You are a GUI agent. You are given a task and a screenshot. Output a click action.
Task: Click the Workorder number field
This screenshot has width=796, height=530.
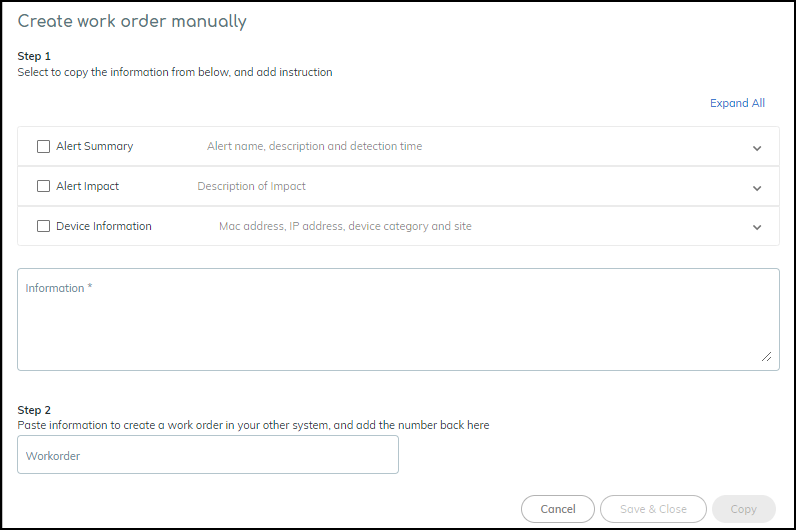tap(208, 455)
